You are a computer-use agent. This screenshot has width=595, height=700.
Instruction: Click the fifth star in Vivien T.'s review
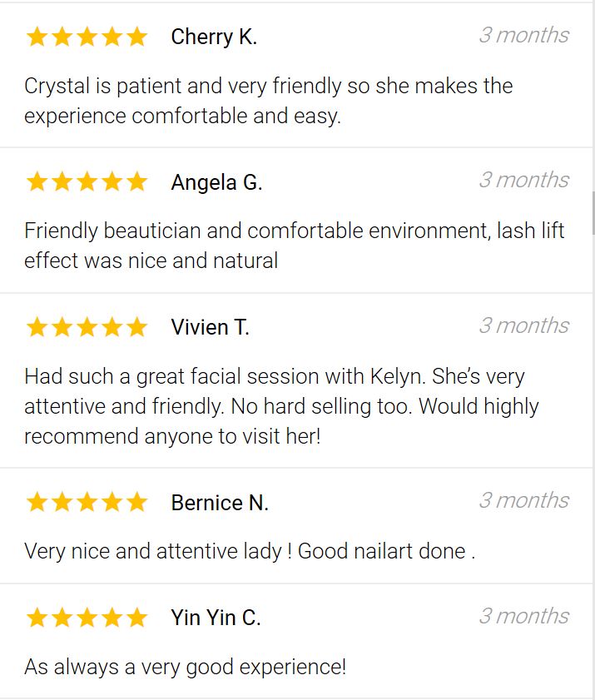(x=136, y=327)
